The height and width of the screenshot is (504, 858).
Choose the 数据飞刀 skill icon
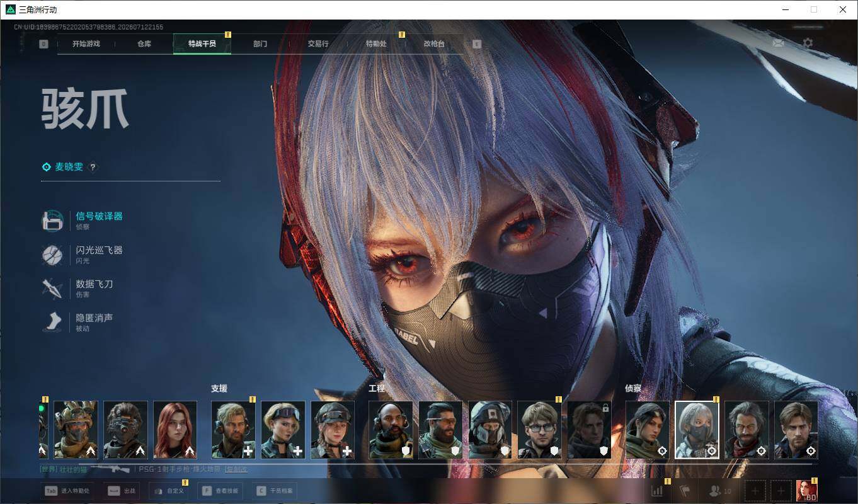point(53,289)
